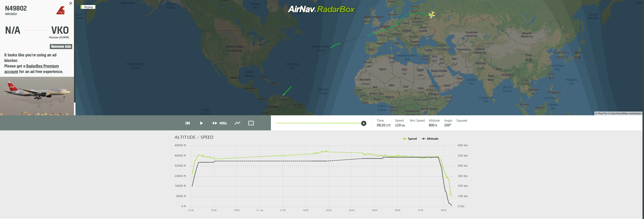
Task: Play the flight replay
Action: [202, 123]
